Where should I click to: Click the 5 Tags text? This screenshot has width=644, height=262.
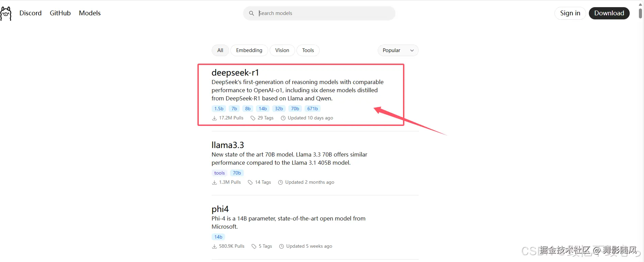(265, 246)
